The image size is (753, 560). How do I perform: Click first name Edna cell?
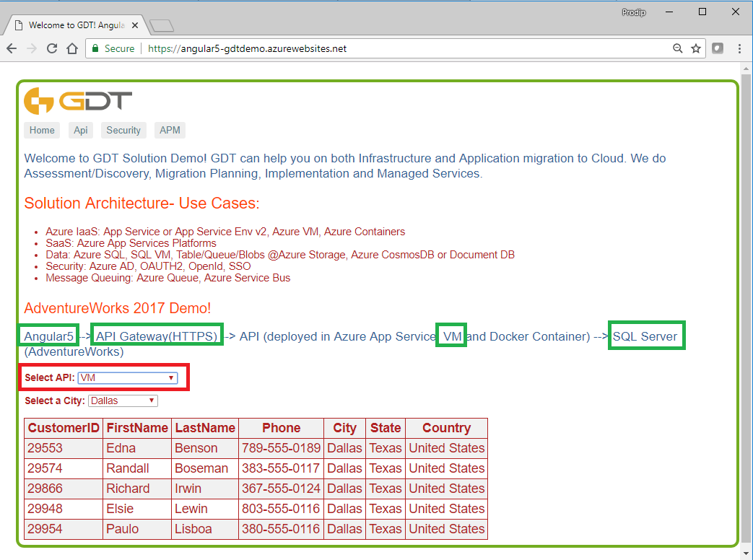tap(137, 448)
